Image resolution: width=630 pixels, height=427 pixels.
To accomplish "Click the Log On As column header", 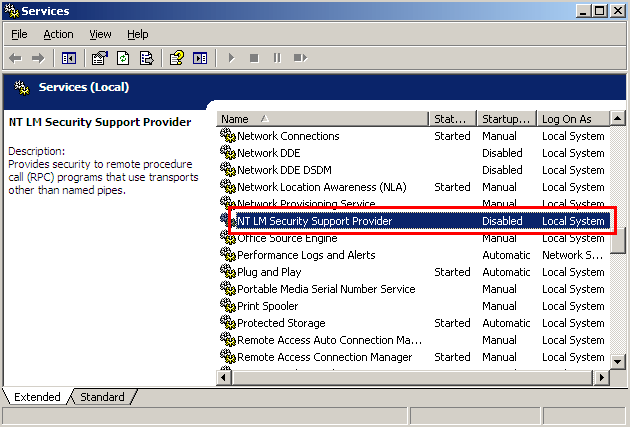I will (x=574, y=119).
